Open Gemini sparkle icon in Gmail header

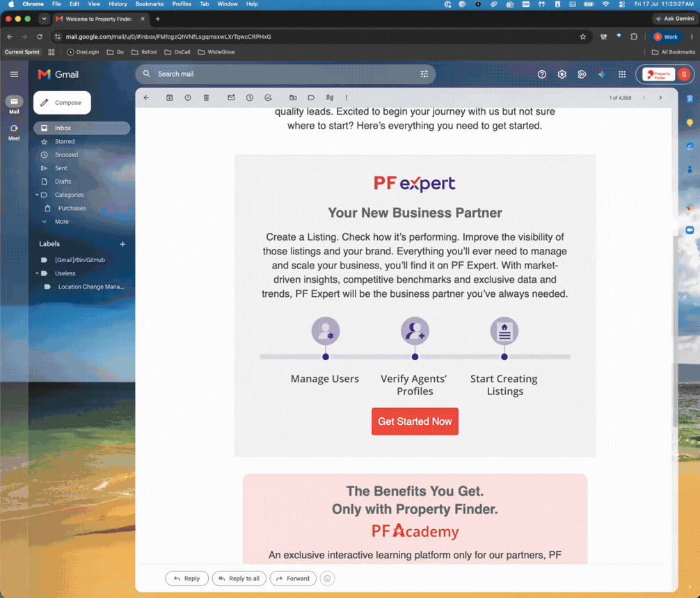tap(602, 74)
